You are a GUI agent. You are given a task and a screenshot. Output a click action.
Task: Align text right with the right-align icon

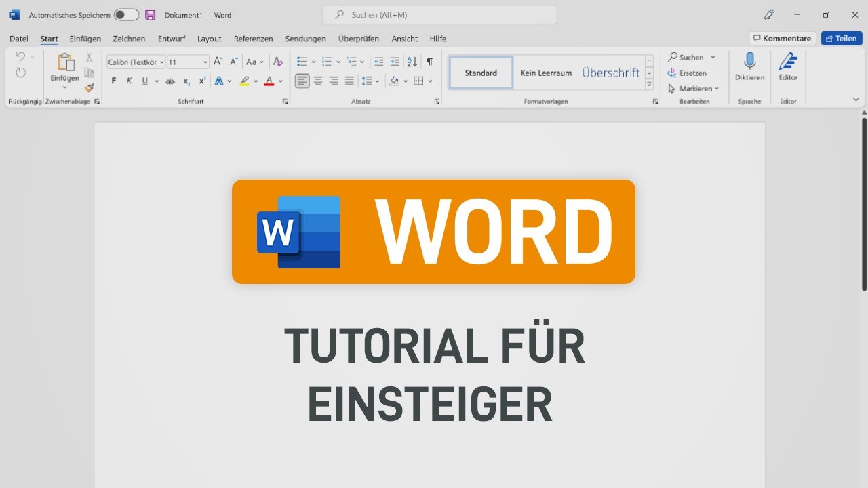(x=334, y=81)
